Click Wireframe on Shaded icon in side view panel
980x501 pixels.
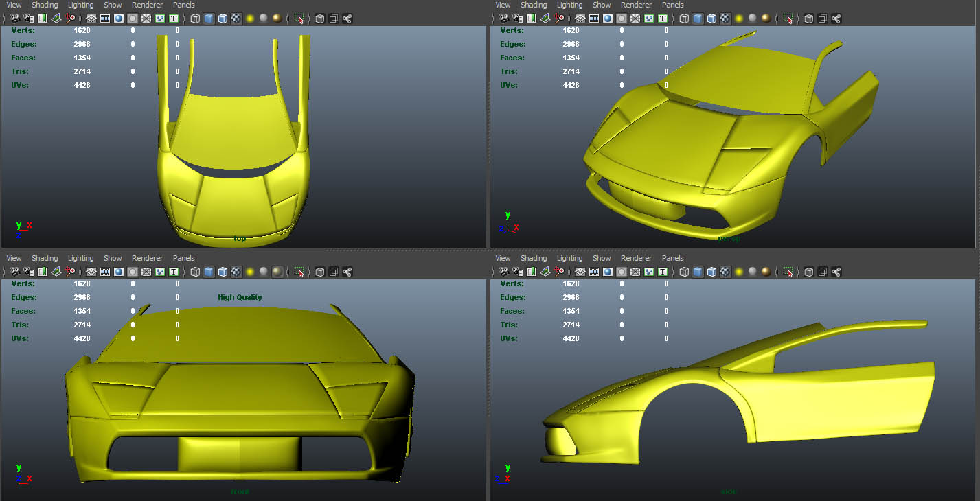[711, 272]
